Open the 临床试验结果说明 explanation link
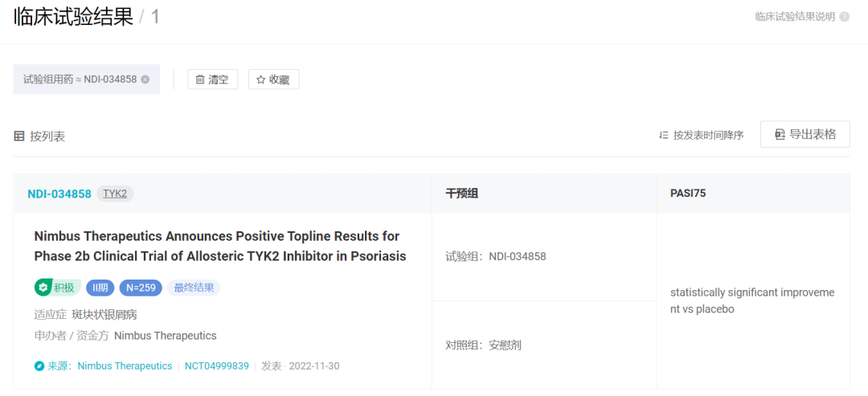 [795, 16]
